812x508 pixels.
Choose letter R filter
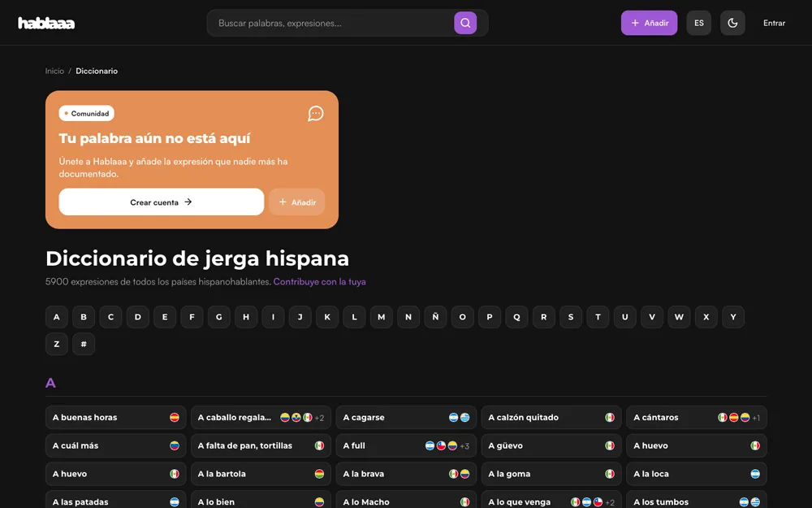coord(544,317)
